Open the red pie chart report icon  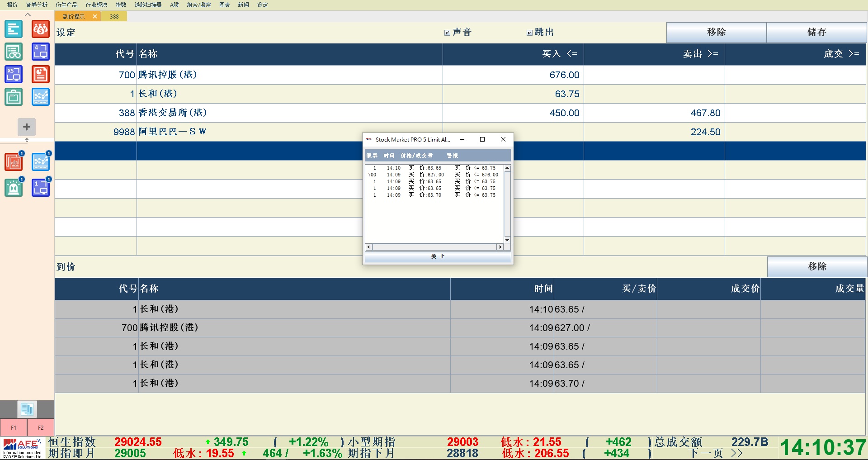click(41, 74)
